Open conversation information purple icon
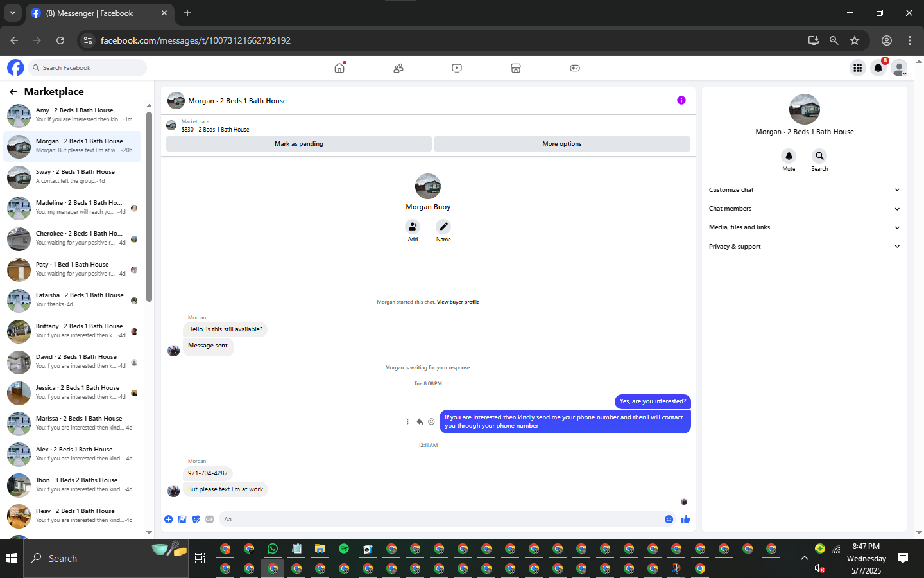Image resolution: width=924 pixels, height=578 pixels. click(681, 100)
